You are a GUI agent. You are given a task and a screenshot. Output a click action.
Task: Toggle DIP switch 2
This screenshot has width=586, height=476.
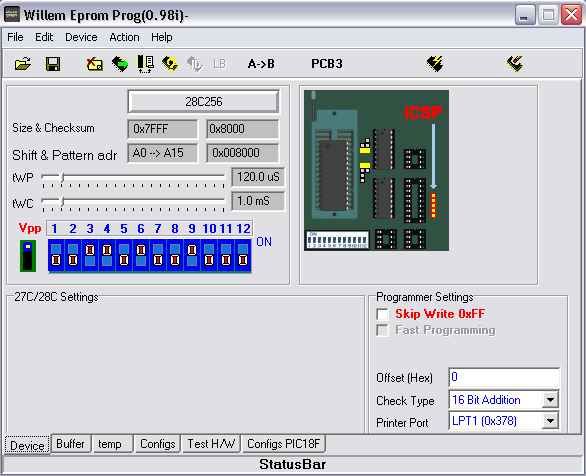pos(73,256)
